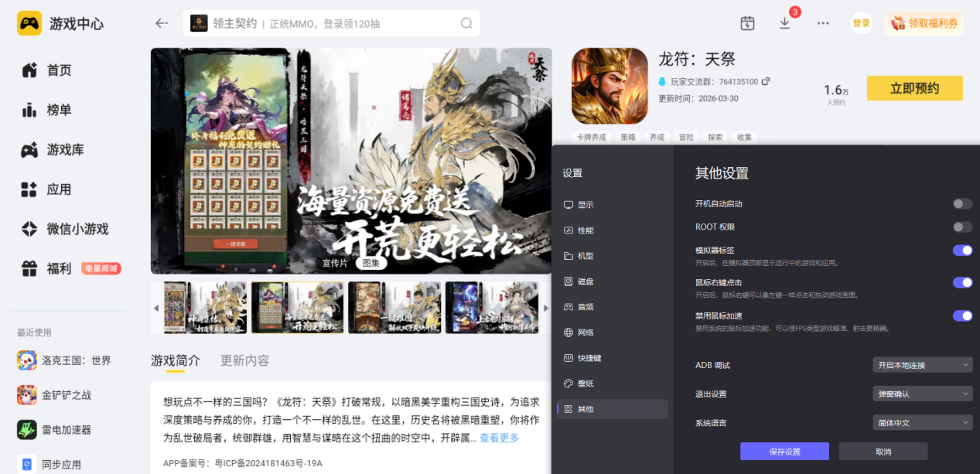Toggle 开机自动启动 switch
Screen dimensions: 980x474
[962, 203]
